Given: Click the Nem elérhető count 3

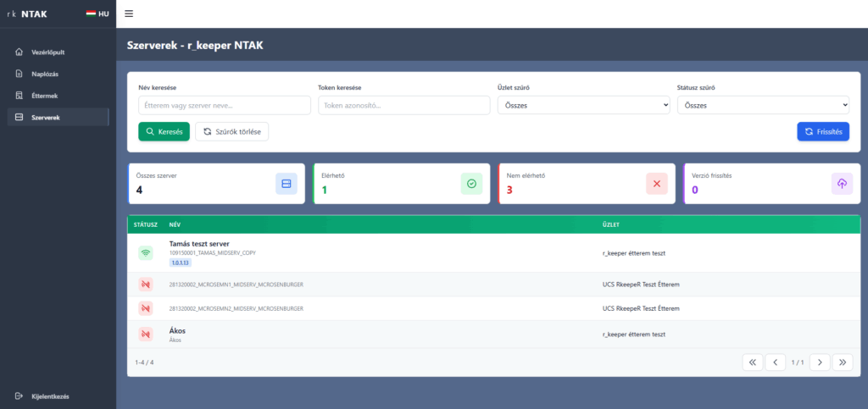Looking at the screenshot, I should (509, 191).
